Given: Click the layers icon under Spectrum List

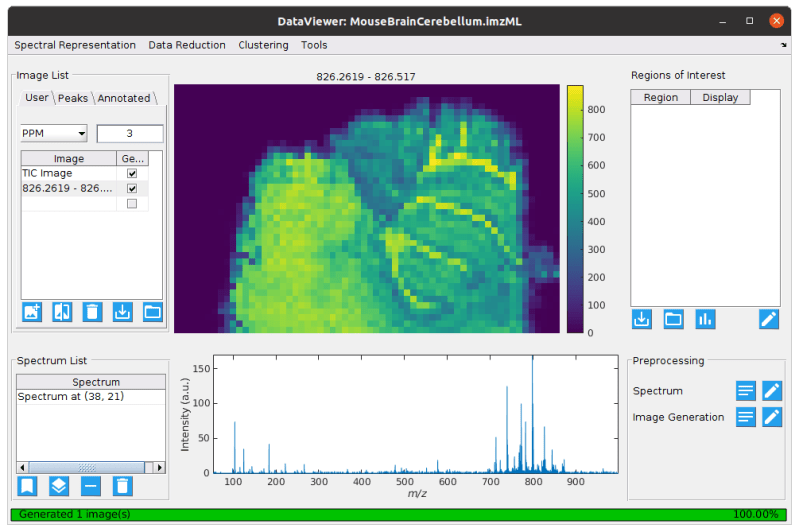Looking at the screenshot, I should click(59, 486).
